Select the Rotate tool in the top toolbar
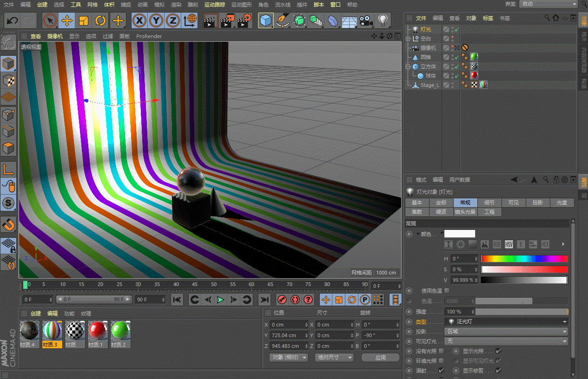Screen dimensions: 588x379 100,21
